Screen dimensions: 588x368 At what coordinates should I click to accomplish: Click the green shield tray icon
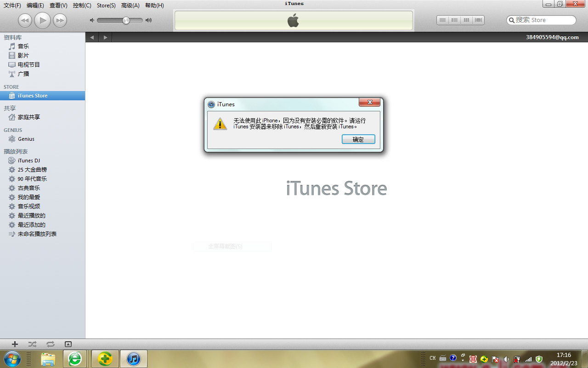click(539, 359)
